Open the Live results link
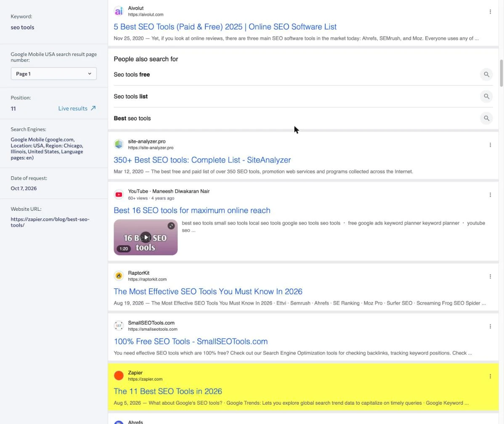504x424 pixels. point(77,109)
